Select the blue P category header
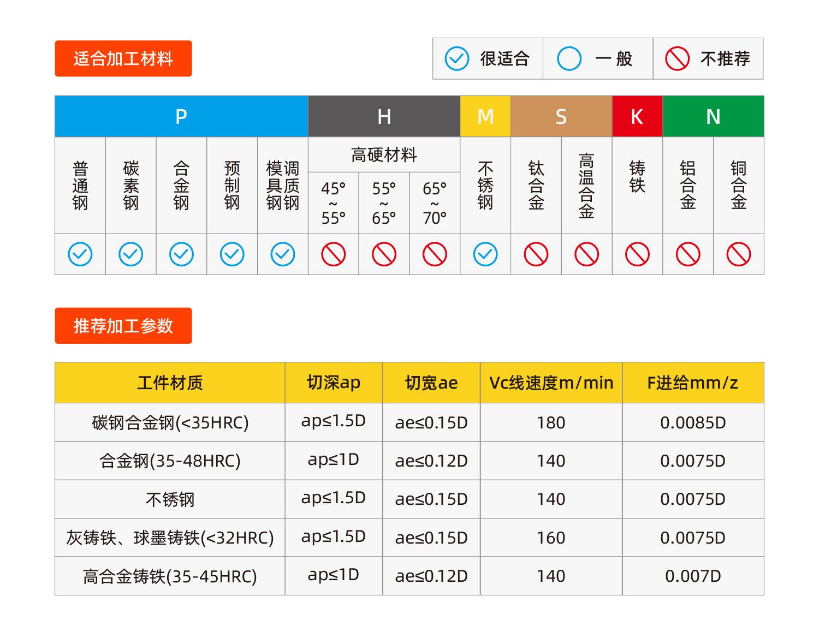 (x=181, y=116)
